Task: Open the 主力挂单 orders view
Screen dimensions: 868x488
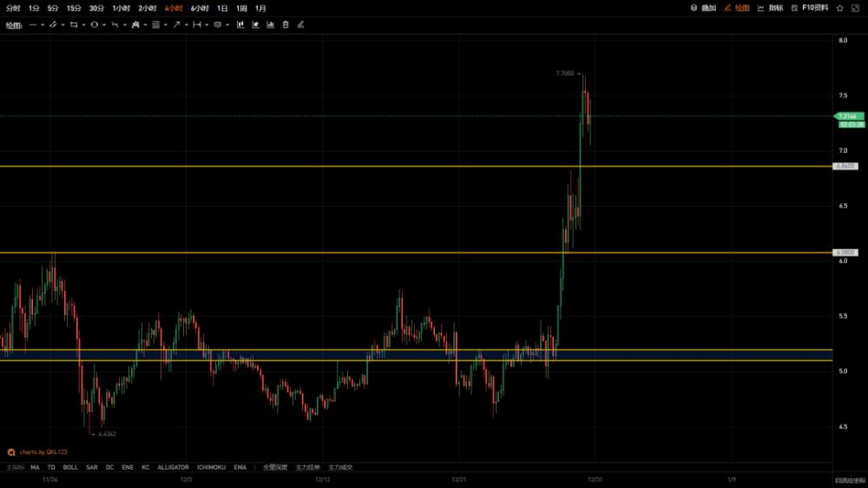Action: [x=308, y=467]
